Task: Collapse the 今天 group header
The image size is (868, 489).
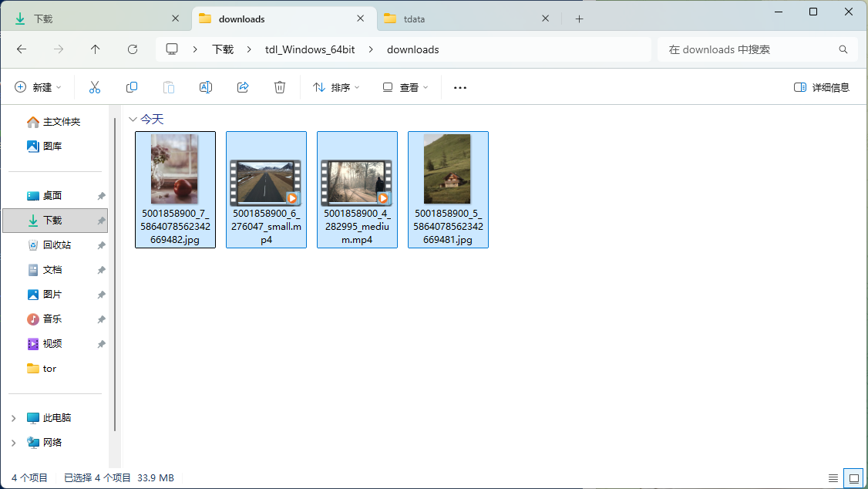Action: point(133,120)
